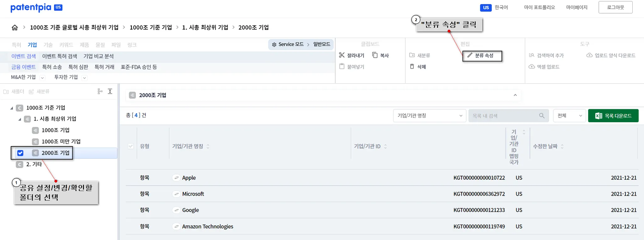
Task: Collapse the 2000조 기업 panel with the up chevron
Action: coord(515,95)
